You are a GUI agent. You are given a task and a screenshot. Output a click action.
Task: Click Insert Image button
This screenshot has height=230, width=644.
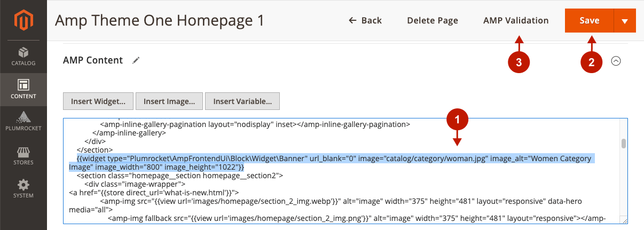pos(169,101)
